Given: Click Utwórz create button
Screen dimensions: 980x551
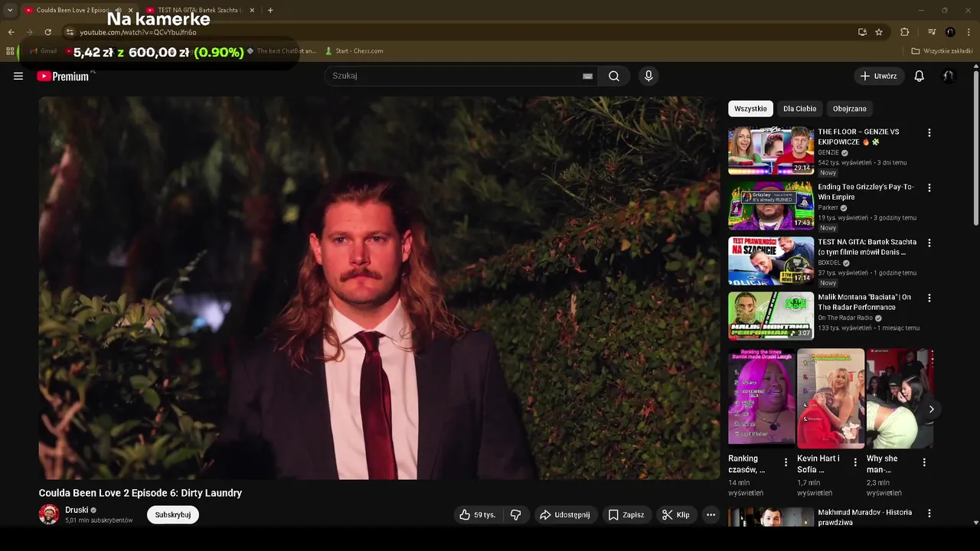Looking at the screenshot, I should pos(878,76).
